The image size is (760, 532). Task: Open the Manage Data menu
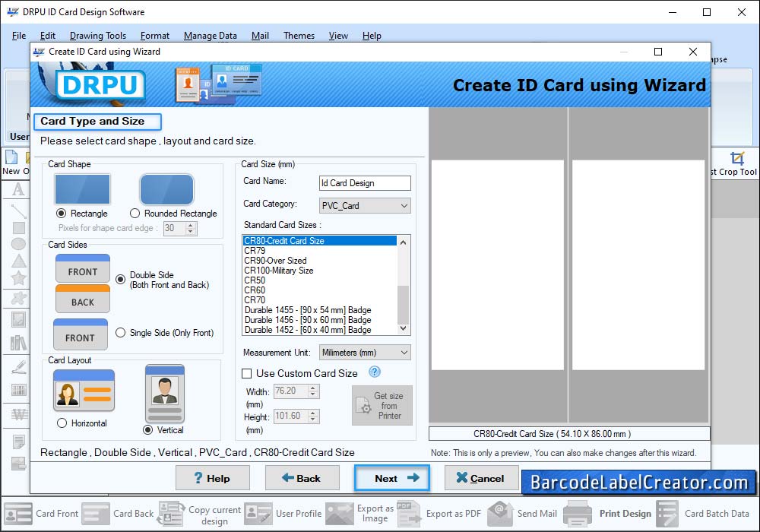211,36
